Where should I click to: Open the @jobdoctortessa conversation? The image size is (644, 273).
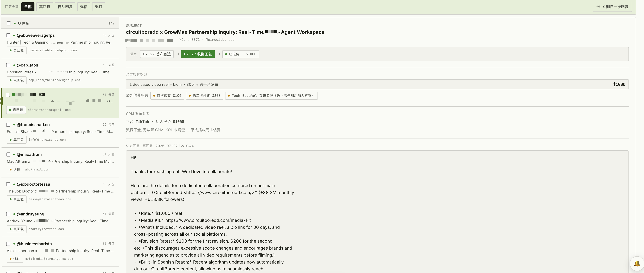click(60, 192)
